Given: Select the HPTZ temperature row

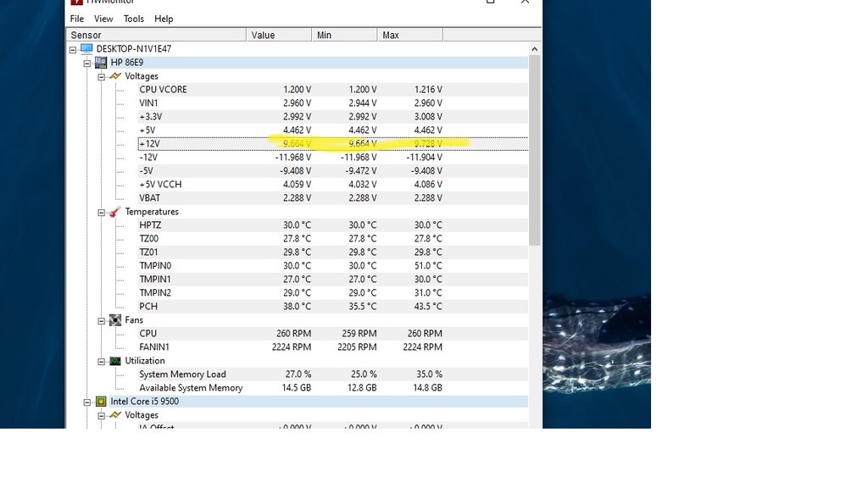Looking at the screenshot, I should click(x=332, y=225).
